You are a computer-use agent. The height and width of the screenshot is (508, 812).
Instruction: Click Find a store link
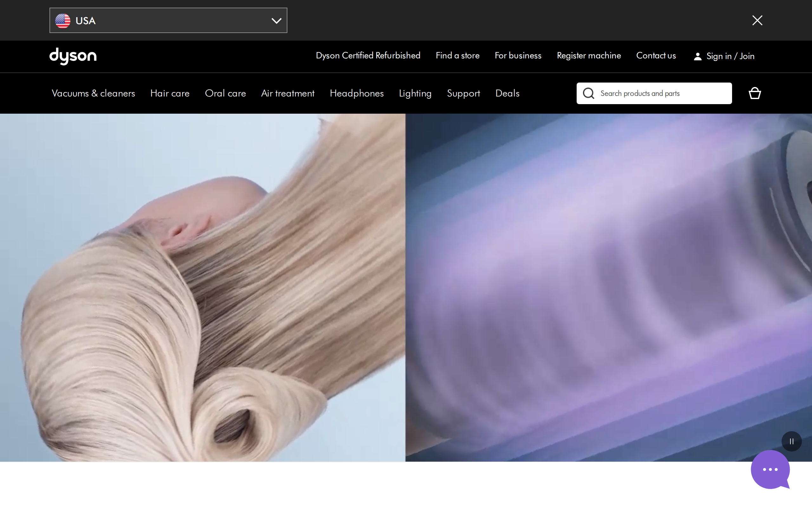pos(457,56)
